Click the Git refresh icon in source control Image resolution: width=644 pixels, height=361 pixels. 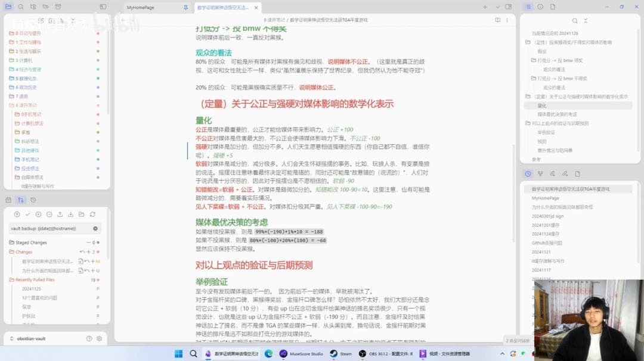92,214
